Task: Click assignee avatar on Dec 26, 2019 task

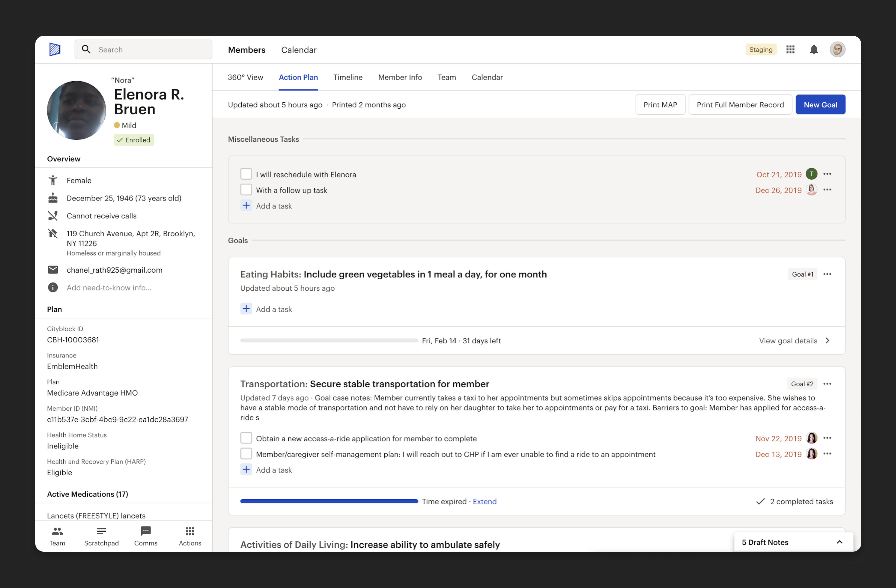Action: click(x=811, y=190)
